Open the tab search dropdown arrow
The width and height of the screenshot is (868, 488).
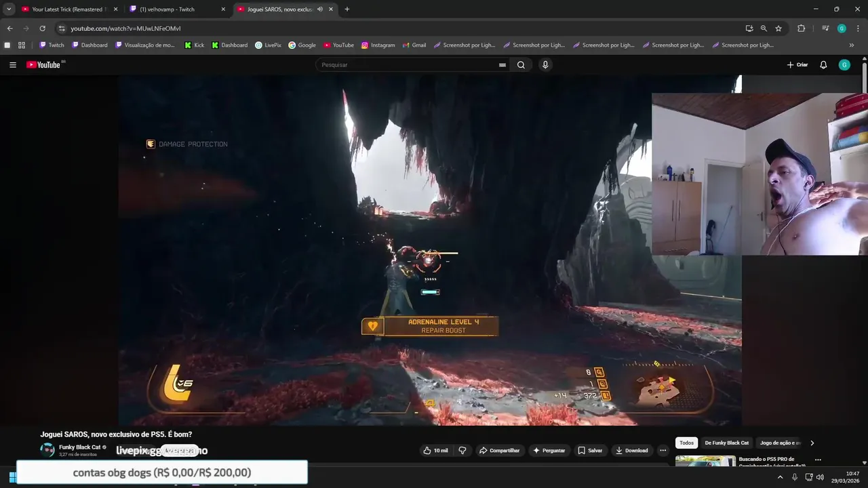(9, 9)
